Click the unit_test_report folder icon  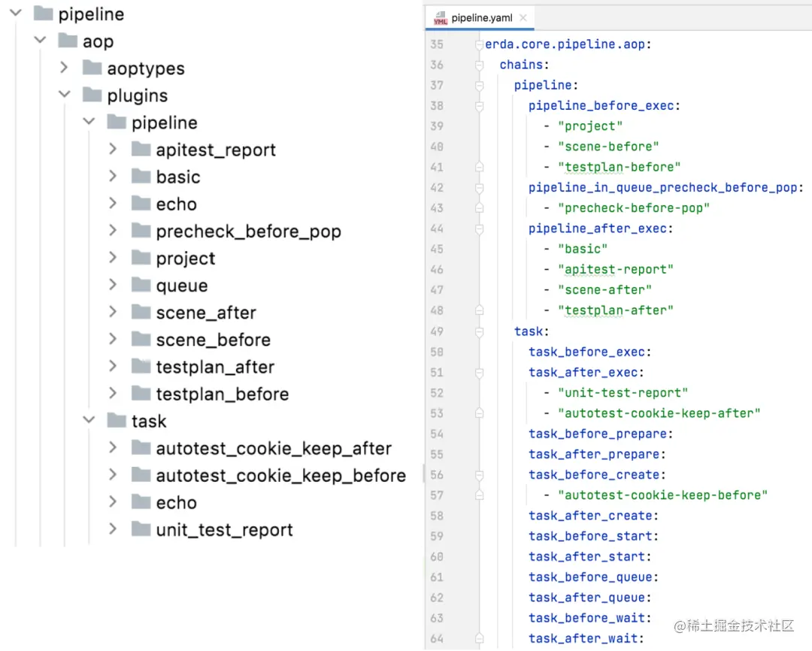(141, 528)
